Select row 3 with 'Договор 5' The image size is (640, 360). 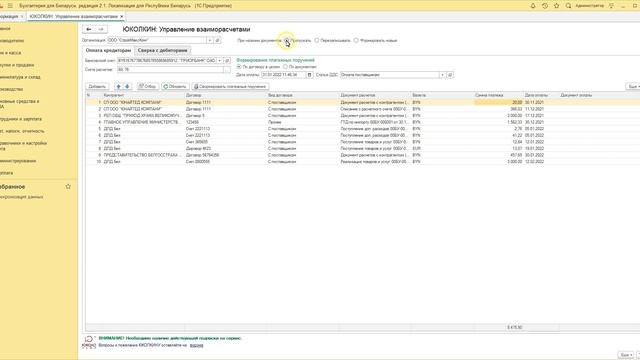[x=362, y=116]
